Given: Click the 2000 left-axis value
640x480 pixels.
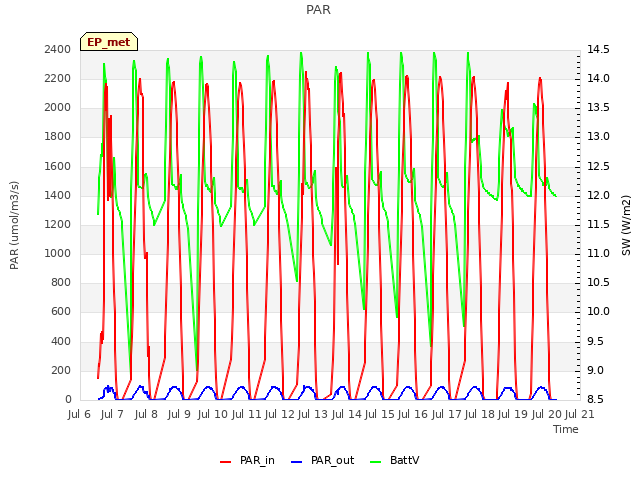Looking at the screenshot, I should tap(58, 108).
